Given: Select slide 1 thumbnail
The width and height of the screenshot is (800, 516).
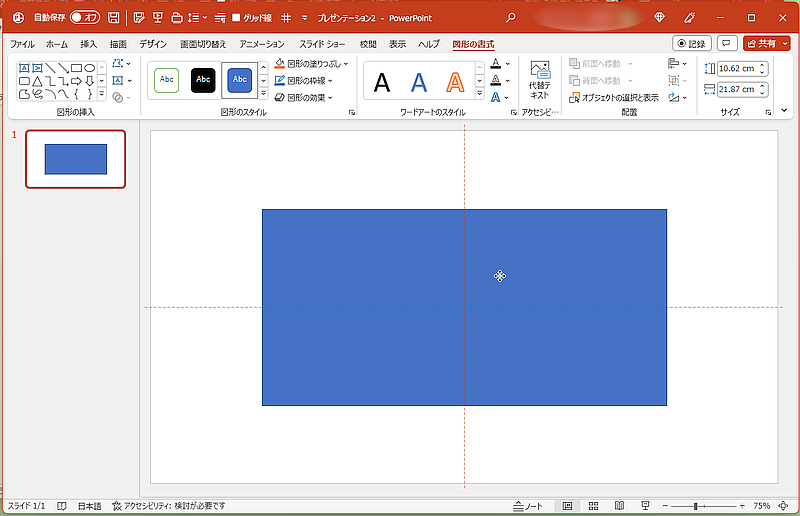Looking at the screenshot, I should [76, 159].
